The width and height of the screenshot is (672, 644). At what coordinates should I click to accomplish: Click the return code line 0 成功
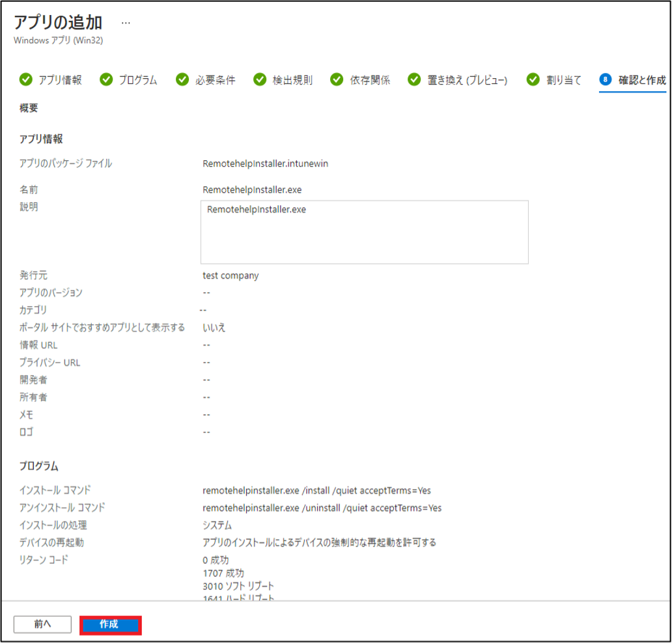(216, 561)
